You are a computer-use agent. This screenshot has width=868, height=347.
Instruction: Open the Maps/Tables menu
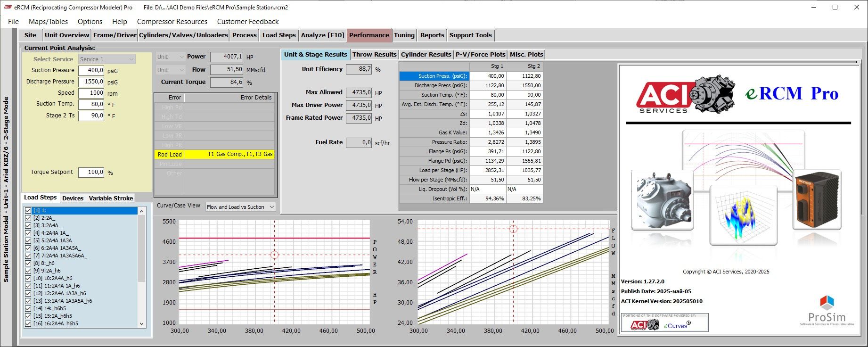tap(48, 22)
